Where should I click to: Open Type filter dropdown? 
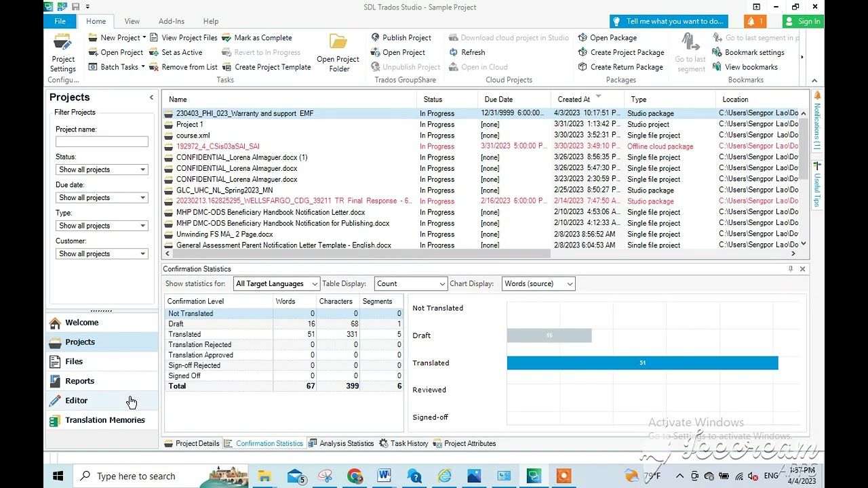point(102,226)
